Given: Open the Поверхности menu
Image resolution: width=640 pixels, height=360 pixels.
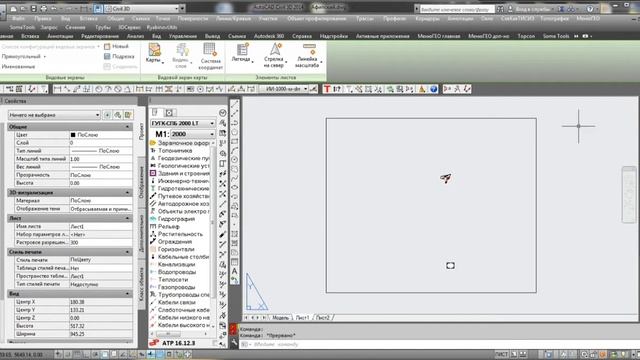Looking at the screenshot, I should click(x=193, y=18).
